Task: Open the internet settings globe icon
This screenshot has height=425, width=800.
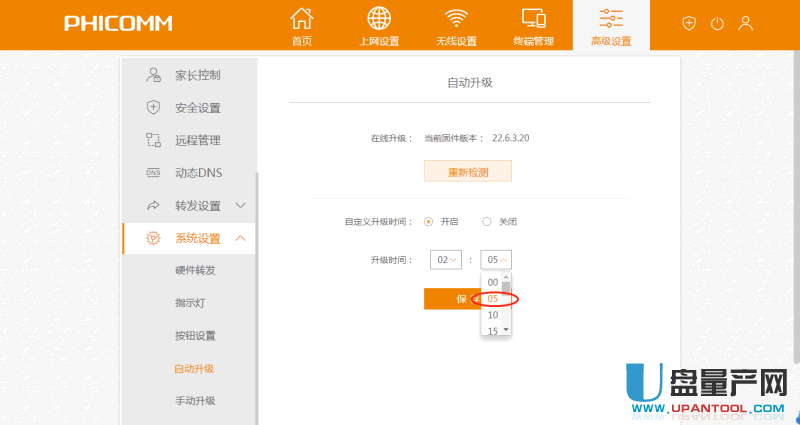Action: [x=379, y=19]
